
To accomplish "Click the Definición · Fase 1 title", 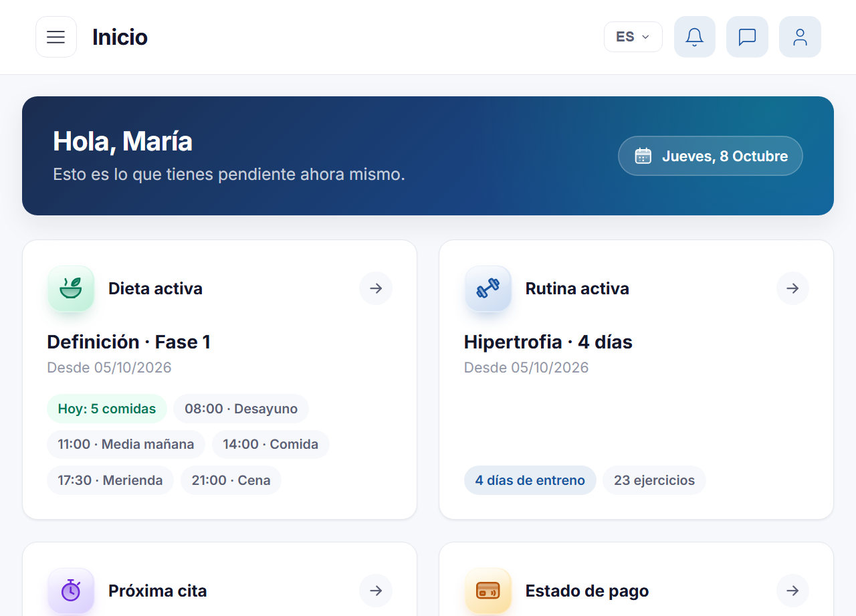I will [128, 342].
